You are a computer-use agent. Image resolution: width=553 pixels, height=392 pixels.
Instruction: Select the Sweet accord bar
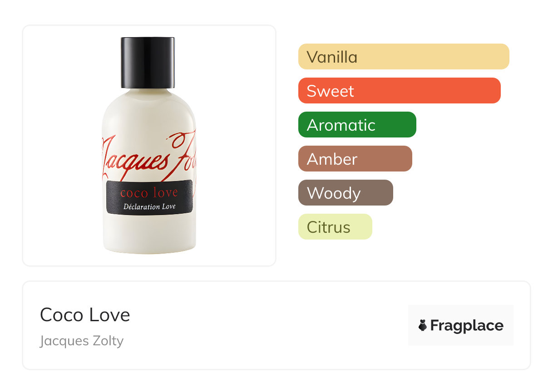[400, 91]
